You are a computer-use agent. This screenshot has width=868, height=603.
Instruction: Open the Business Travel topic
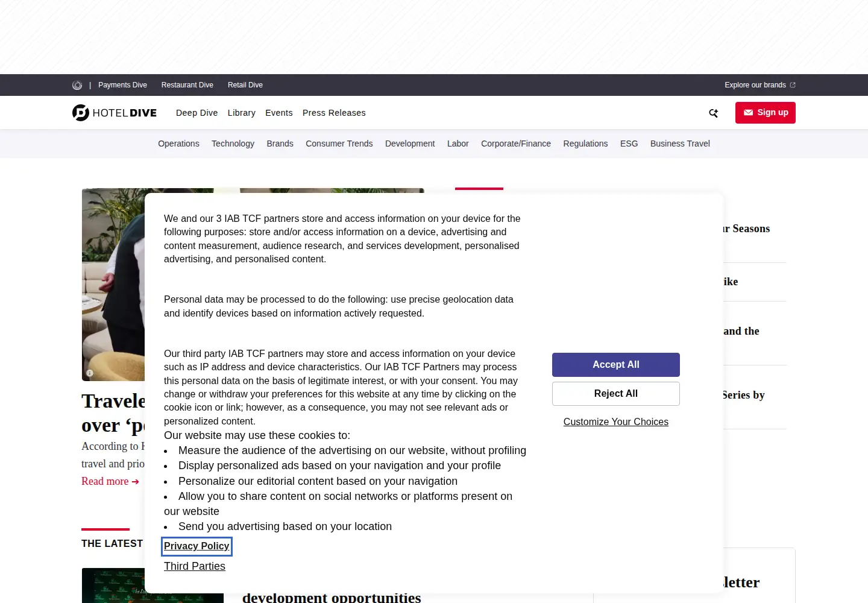point(680,144)
